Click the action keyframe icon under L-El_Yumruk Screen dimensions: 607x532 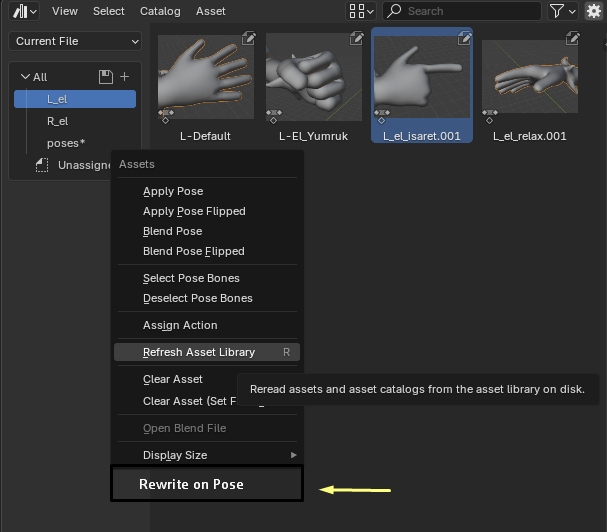click(274, 116)
